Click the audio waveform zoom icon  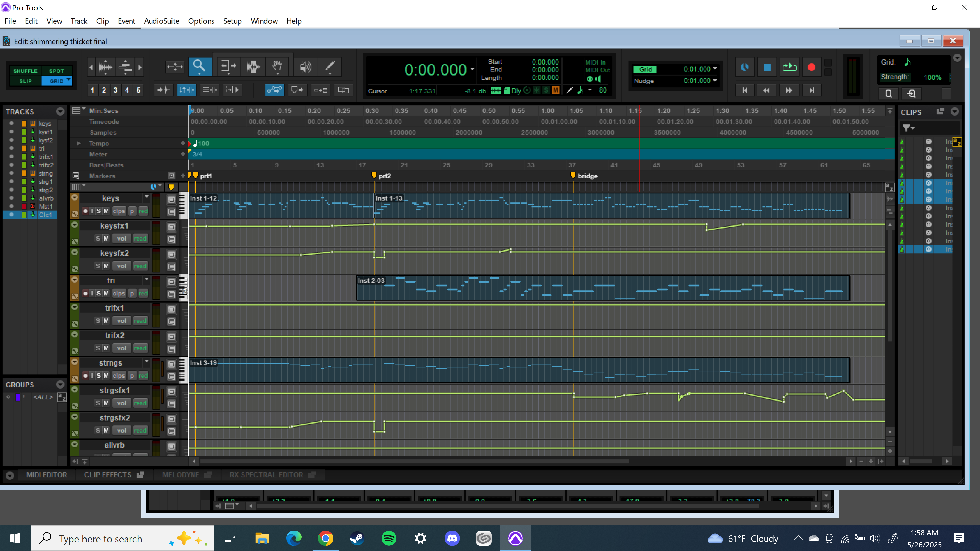[105, 67]
